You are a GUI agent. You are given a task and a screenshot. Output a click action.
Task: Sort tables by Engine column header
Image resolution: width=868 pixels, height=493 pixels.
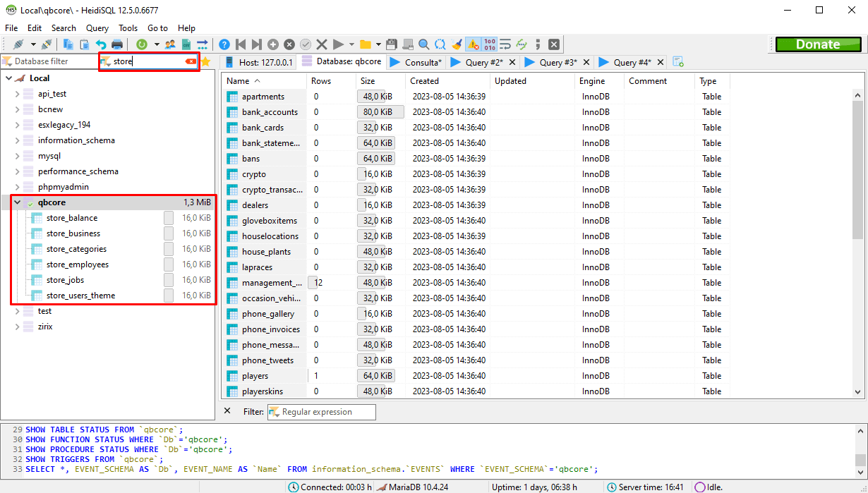tap(599, 81)
